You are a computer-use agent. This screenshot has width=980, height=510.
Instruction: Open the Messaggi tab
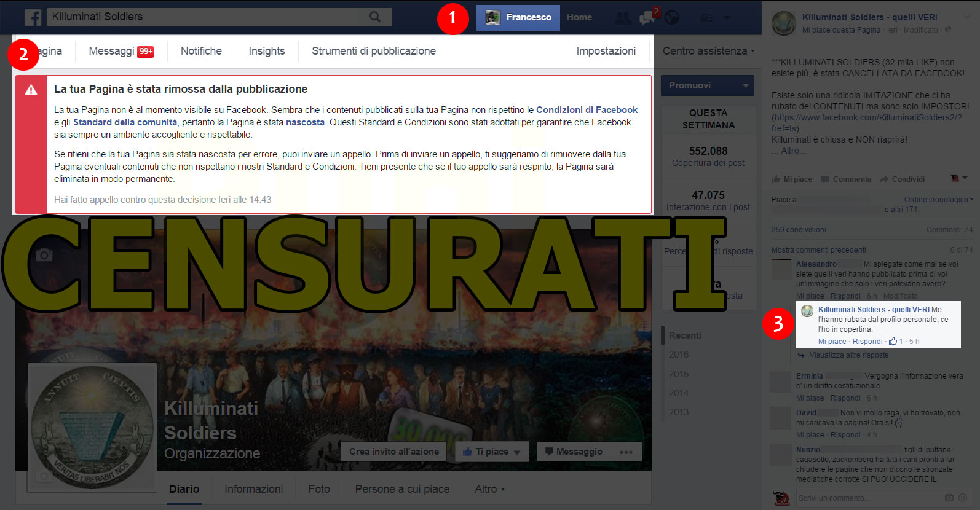pos(121,51)
